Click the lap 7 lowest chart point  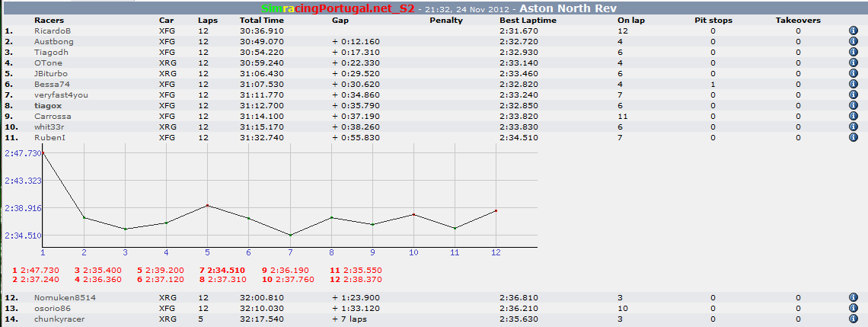[290, 235]
